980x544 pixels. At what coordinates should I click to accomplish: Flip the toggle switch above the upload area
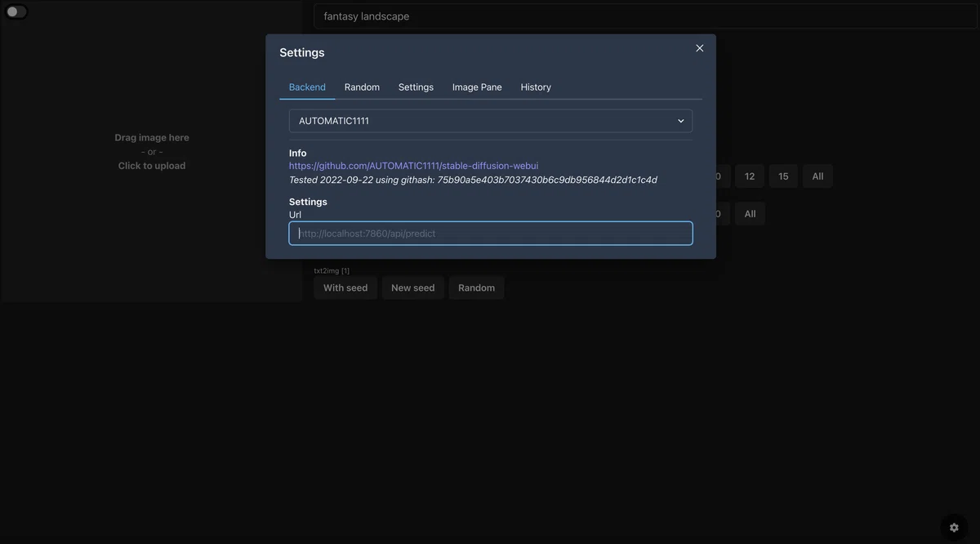[x=16, y=11]
